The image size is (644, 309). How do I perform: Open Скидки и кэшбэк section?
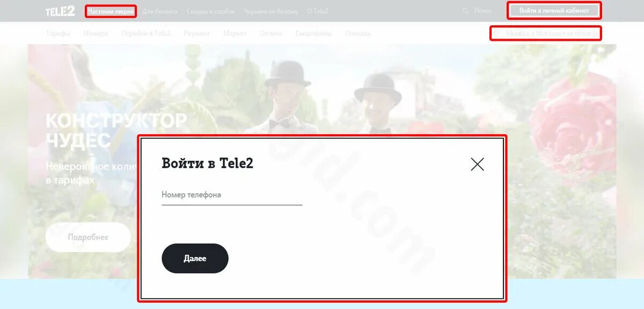210,11
